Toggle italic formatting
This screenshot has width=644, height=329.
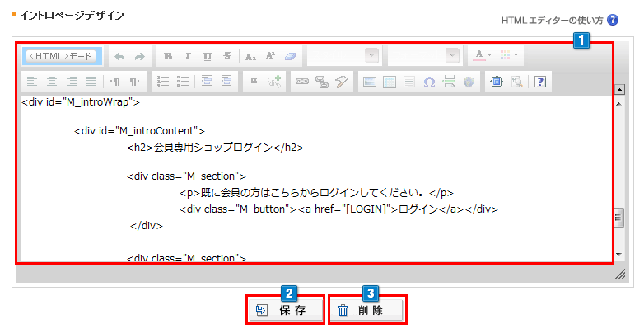tap(187, 57)
